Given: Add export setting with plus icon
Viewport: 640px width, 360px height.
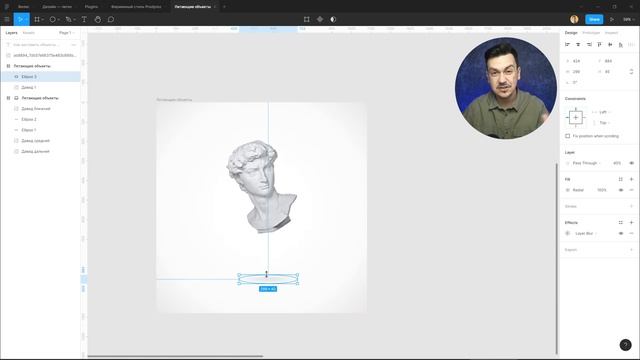Looking at the screenshot, I should click(x=631, y=249).
